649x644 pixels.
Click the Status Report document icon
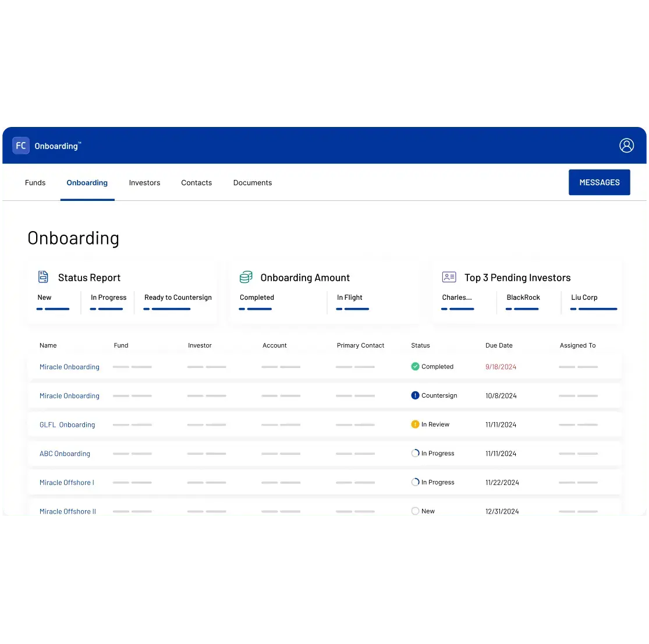[43, 277]
